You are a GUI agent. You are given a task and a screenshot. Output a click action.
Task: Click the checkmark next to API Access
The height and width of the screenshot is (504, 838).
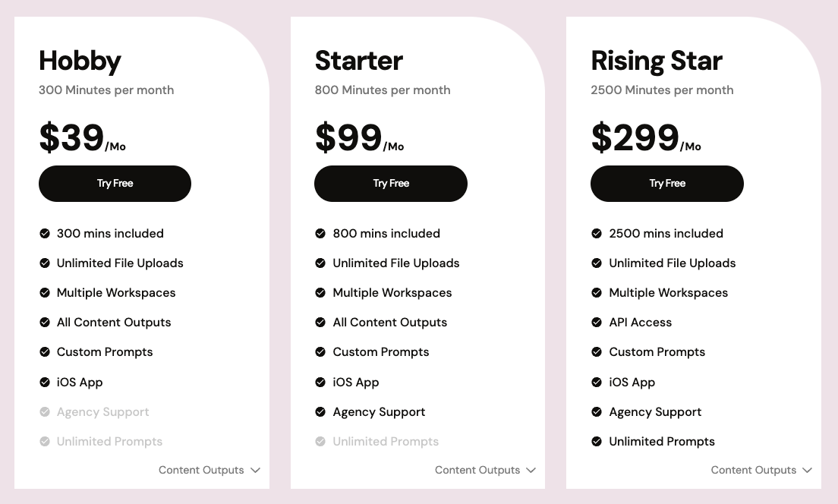pos(597,323)
